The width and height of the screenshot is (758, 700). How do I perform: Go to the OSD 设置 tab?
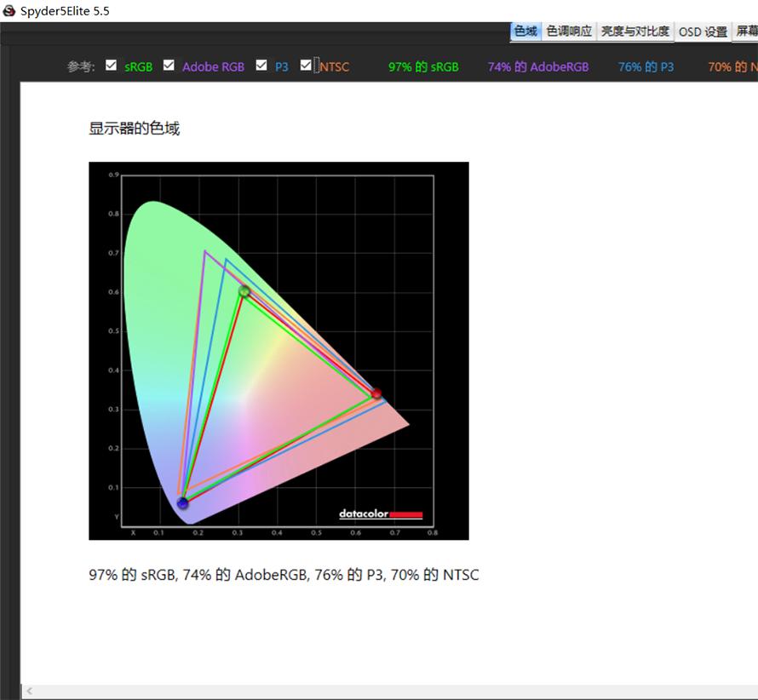point(703,32)
